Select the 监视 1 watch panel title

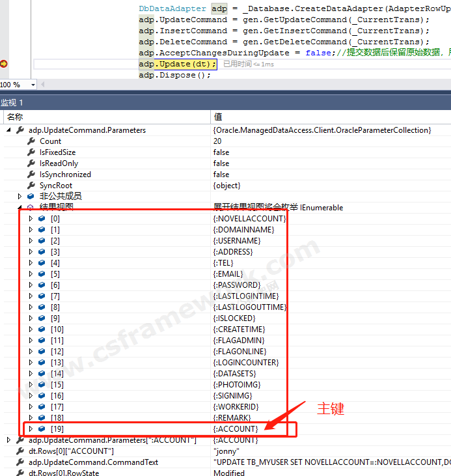[12, 103]
